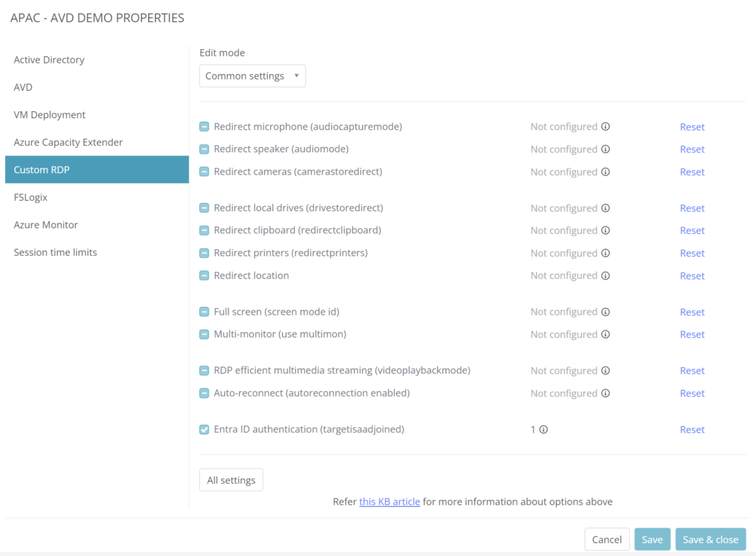Viewport: 756px width, 556px height.
Task: Switch to Session time limits section
Action: (x=55, y=252)
